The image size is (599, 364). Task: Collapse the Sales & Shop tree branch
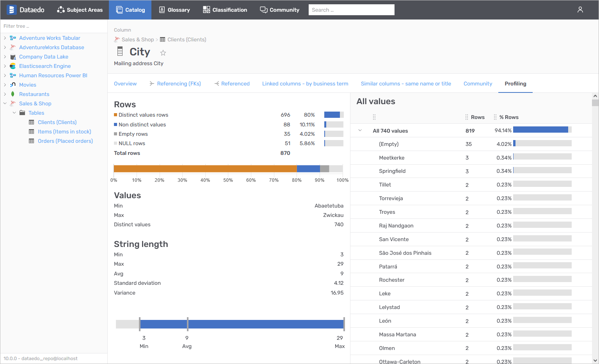(x=5, y=103)
